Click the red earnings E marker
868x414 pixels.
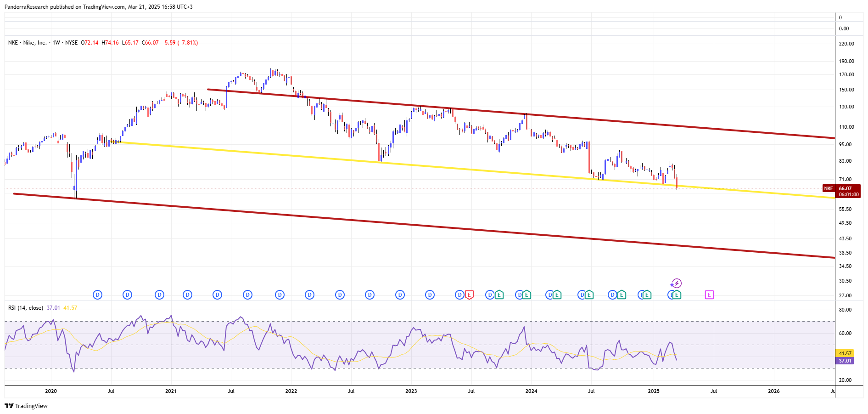coord(469,295)
